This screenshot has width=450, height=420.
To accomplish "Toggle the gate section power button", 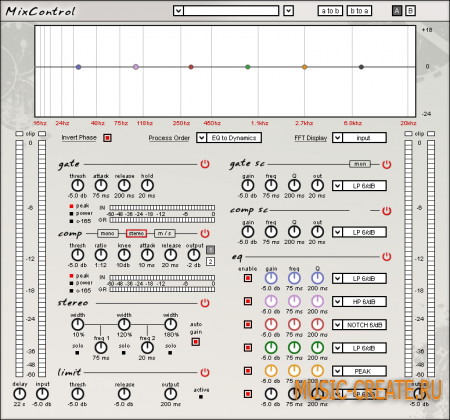I will (205, 164).
